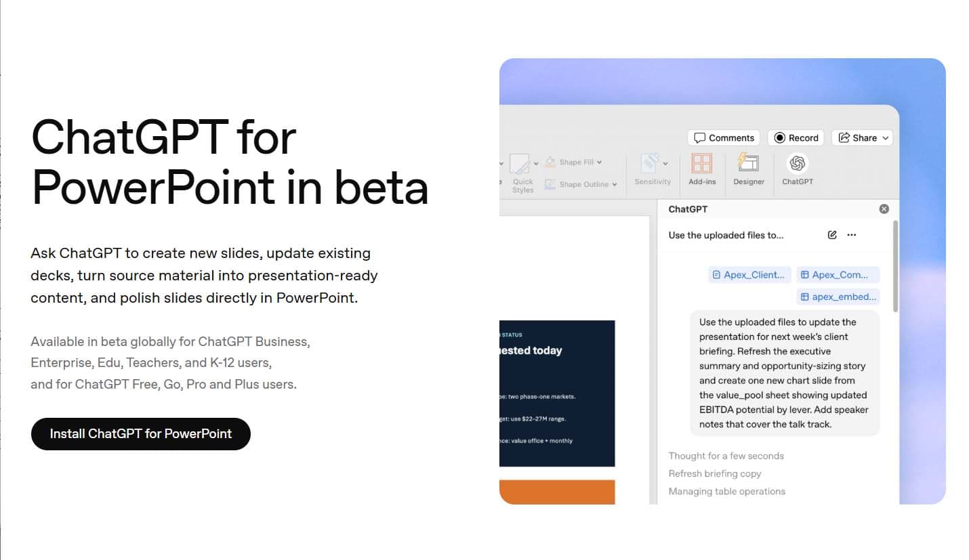Click the Sensitivity label icon

[x=650, y=163]
